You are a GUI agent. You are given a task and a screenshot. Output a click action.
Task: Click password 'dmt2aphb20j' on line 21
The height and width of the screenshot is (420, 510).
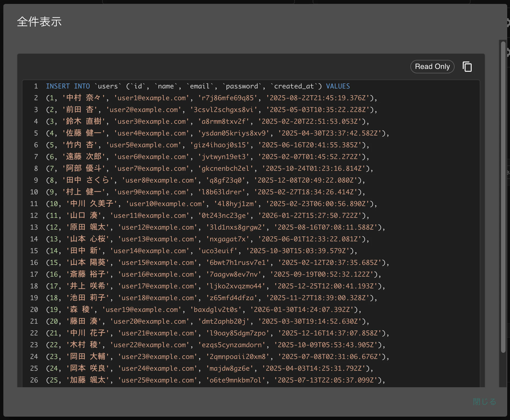(x=223, y=321)
